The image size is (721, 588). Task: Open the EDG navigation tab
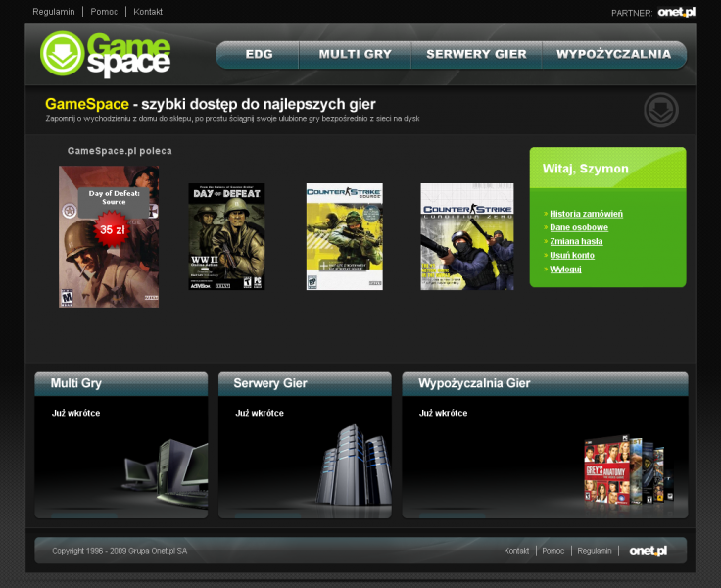tap(260, 55)
